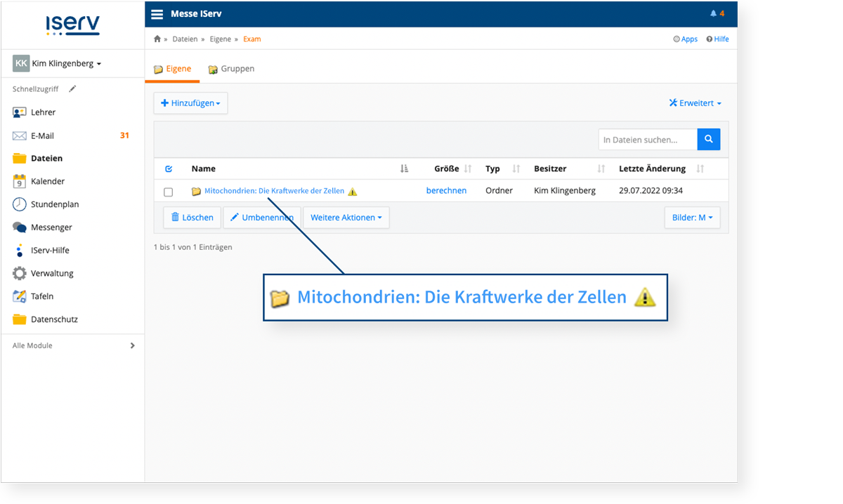Focus the In Dateien suchen search field
The height and width of the screenshot is (504, 843).
pos(648,140)
